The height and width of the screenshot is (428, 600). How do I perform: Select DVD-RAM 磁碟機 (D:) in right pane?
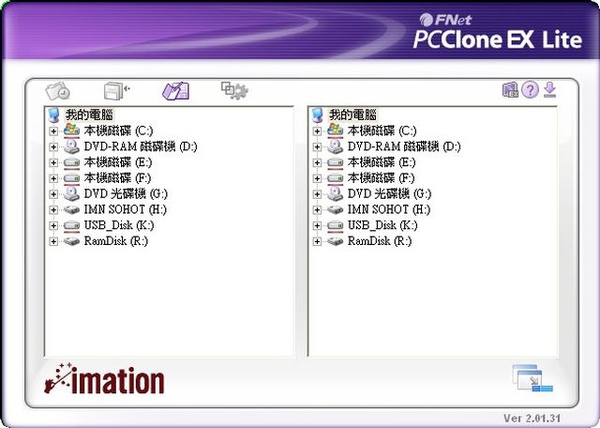point(404,147)
